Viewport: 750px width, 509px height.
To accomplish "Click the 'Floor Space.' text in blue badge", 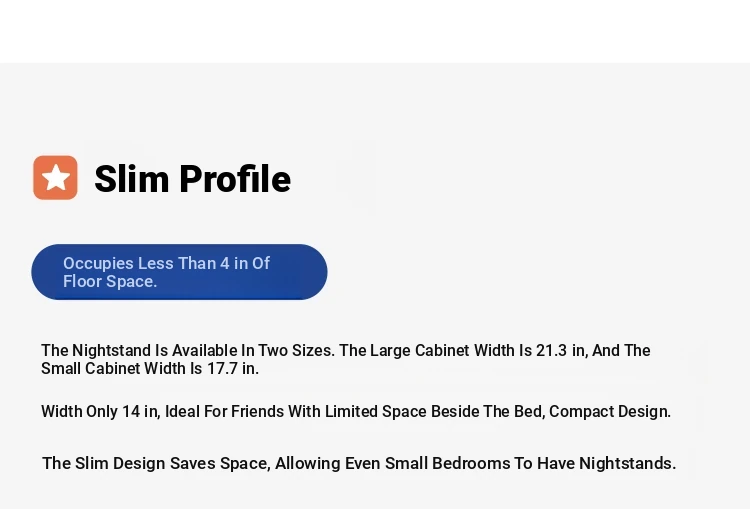I will 110,281.
